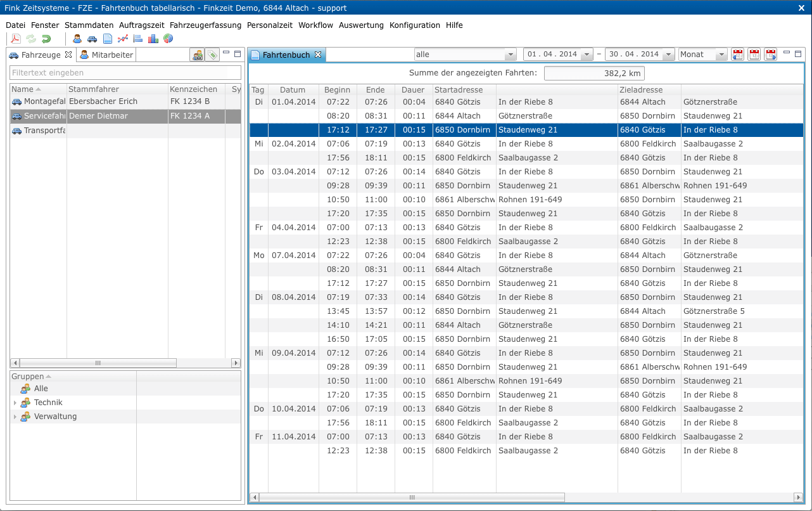Go to the previous period calendar icon
The height and width of the screenshot is (511, 812).
pos(738,55)
